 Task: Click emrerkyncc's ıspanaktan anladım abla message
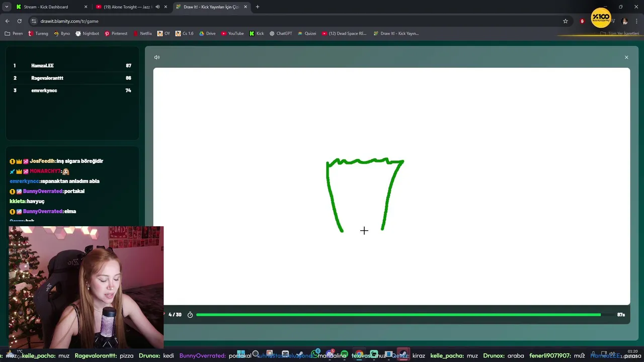(x=54, y=182)
